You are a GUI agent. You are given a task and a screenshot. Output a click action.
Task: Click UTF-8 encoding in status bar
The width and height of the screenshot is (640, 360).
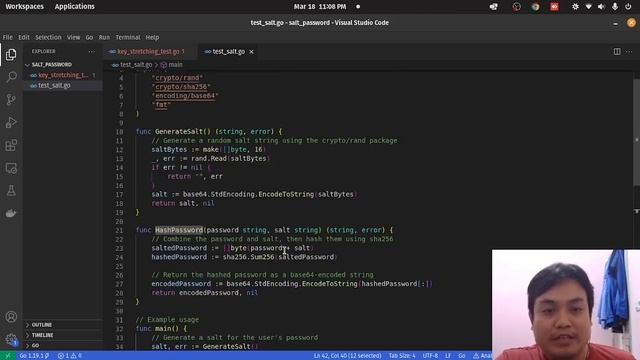point(430,356)
